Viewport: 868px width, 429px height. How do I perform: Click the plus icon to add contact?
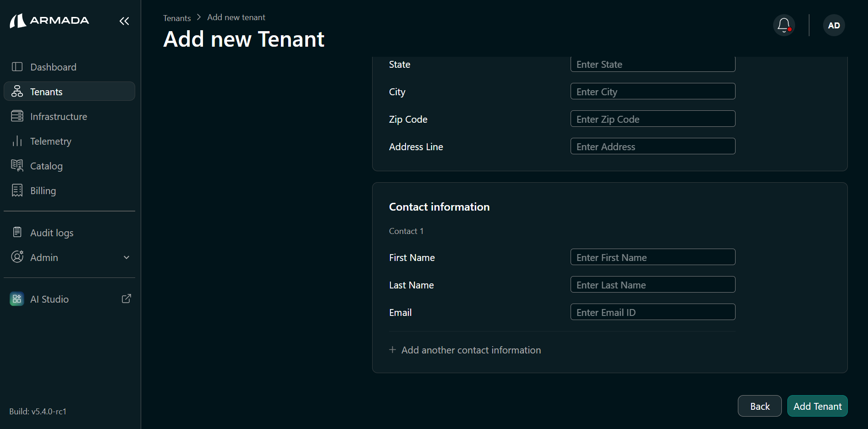point(393,350)
